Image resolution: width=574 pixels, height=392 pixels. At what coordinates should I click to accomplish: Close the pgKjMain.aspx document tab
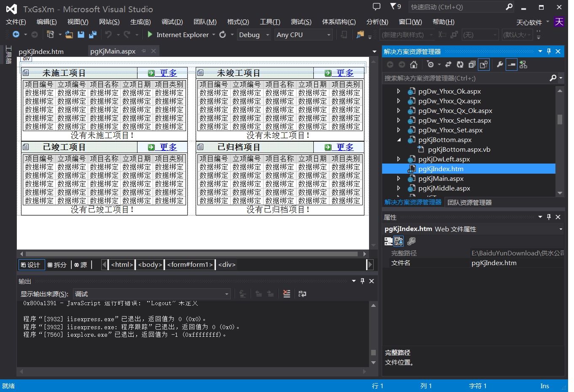click(x=154, y=51)
